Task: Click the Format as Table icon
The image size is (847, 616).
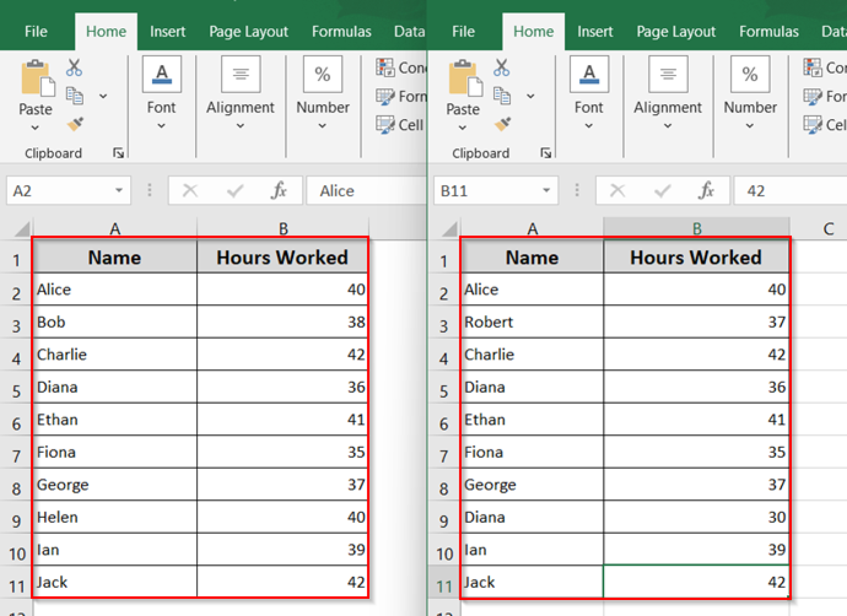Action: 384,96
